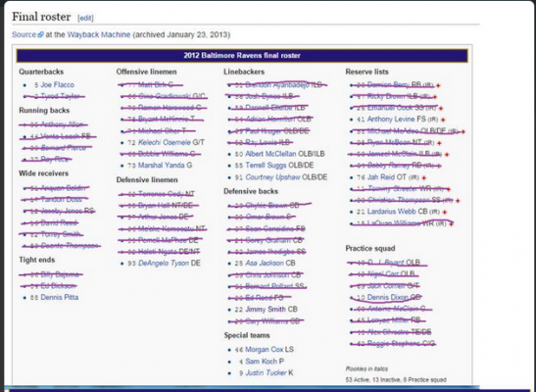Screen dimensions: 536x392
Task: Click the IR link beside Anthony Levine
Action: 433,120
